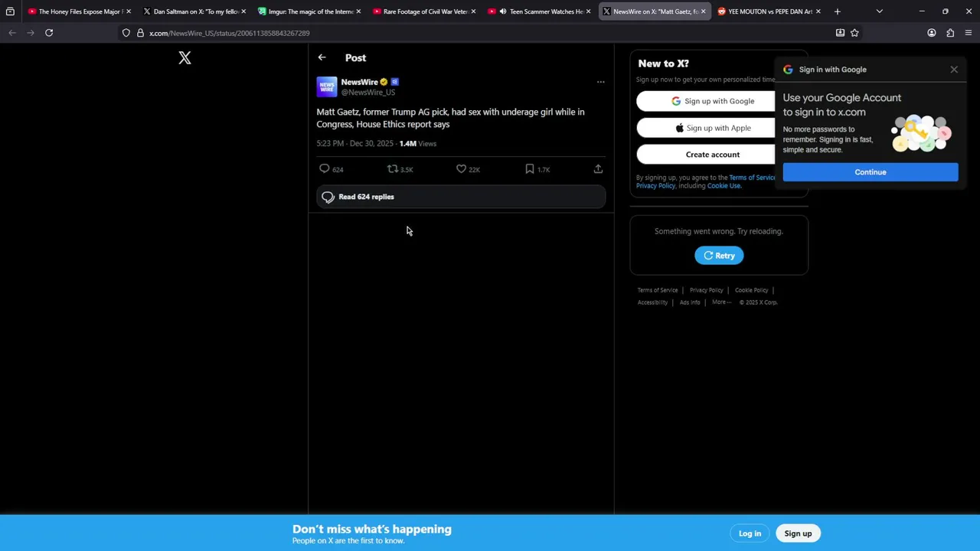Image resolution: width=980 pixels, height=551 pixels.
Task: Click the 5:23 PM Dec 30, 2025 timestamp
Action: [354, 143]
